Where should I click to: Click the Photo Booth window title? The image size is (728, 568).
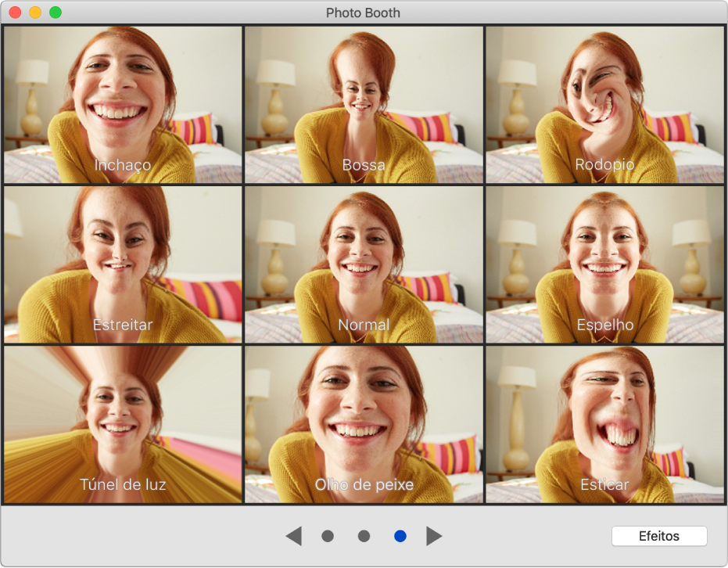click(x=363, y=13)
